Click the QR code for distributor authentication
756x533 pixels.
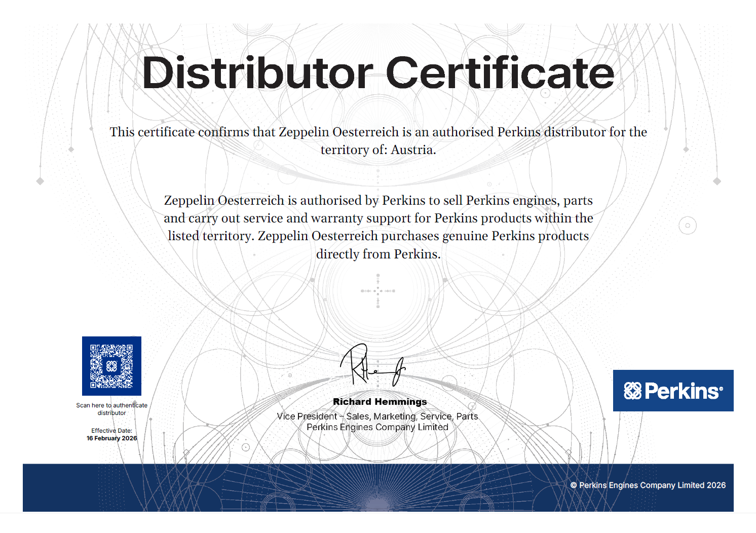point(111,366)
